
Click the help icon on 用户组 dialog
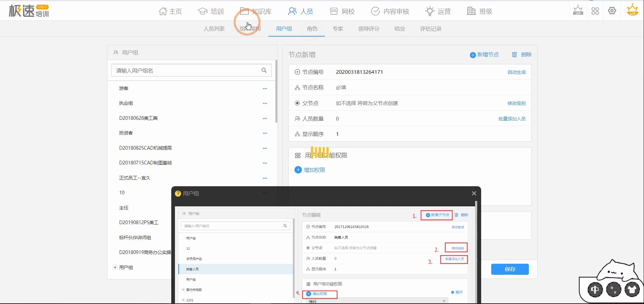coord(178,193)
